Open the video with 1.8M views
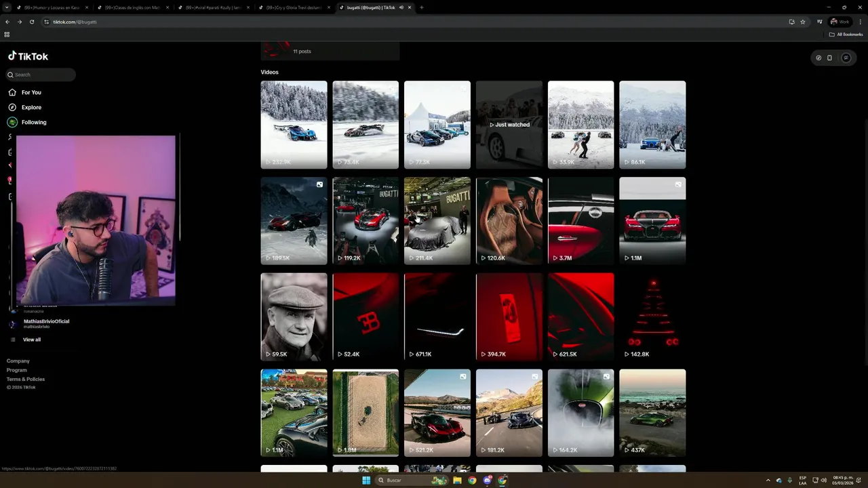 (366, 413)
